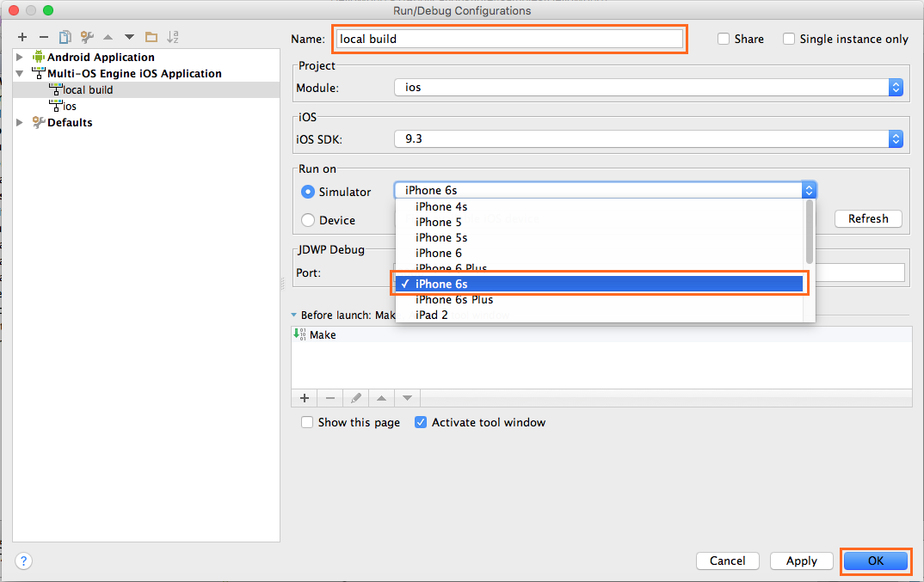Enable the Share checkbox

(724, 39)
